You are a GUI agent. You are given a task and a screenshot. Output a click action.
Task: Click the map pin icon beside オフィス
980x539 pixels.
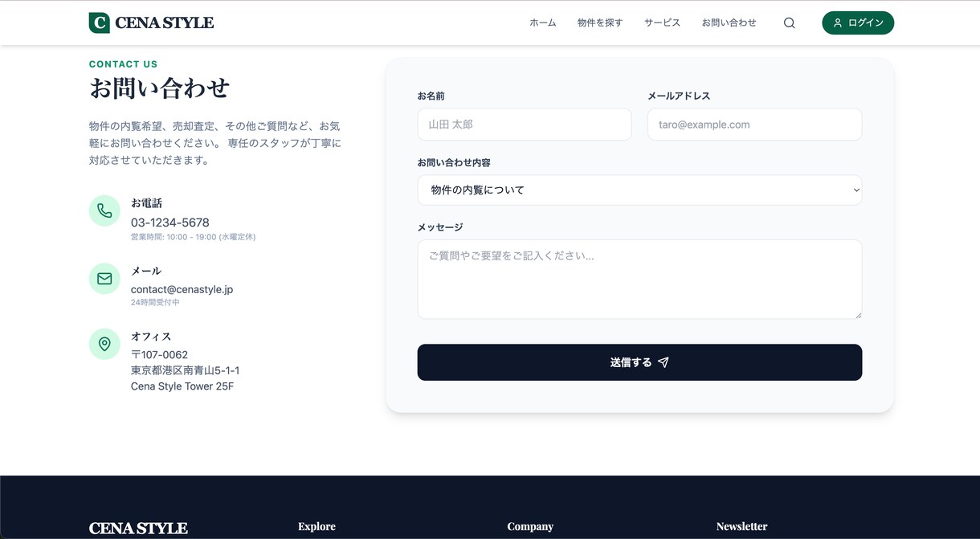[104, 344]
